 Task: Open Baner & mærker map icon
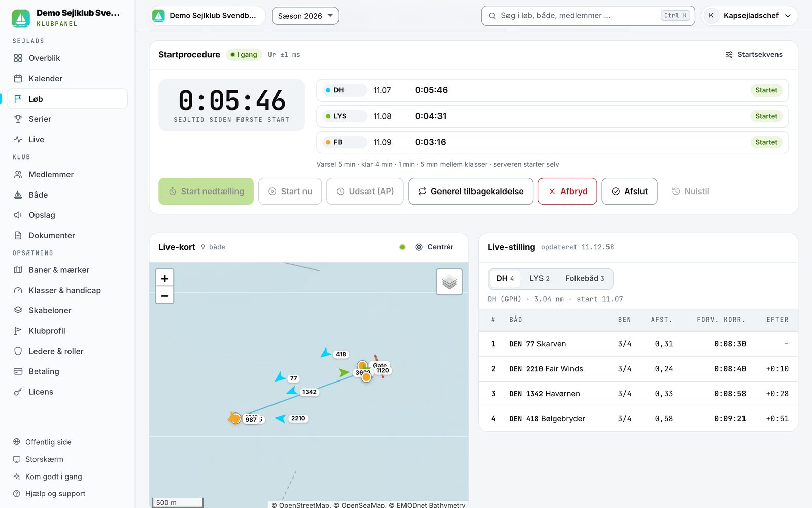point(18,270)
